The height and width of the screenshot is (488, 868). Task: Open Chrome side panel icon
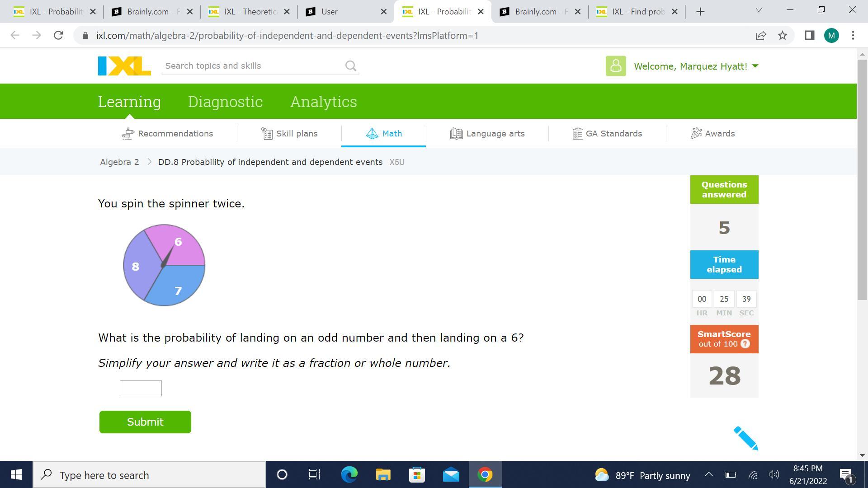[809, 36]
